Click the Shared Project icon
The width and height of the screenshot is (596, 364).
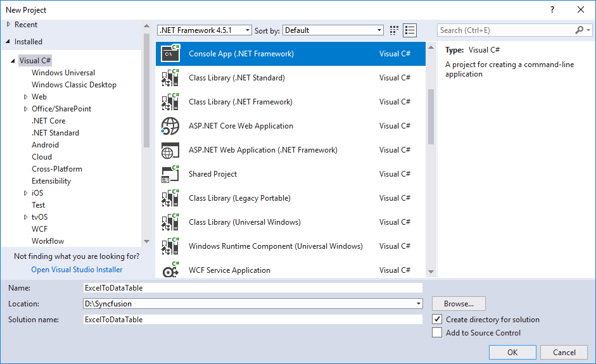pos(170,173)
